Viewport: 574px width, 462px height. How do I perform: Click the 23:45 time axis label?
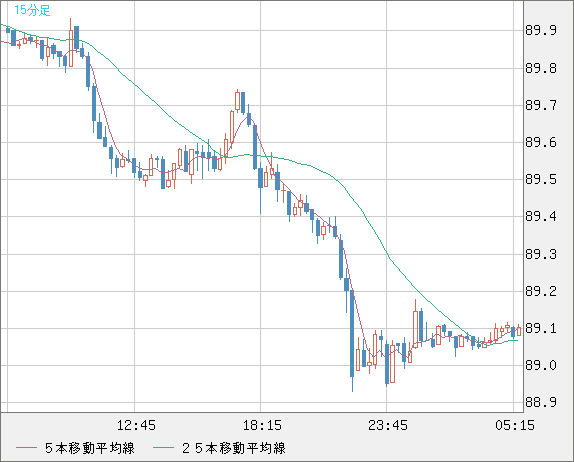coord(388,425)
